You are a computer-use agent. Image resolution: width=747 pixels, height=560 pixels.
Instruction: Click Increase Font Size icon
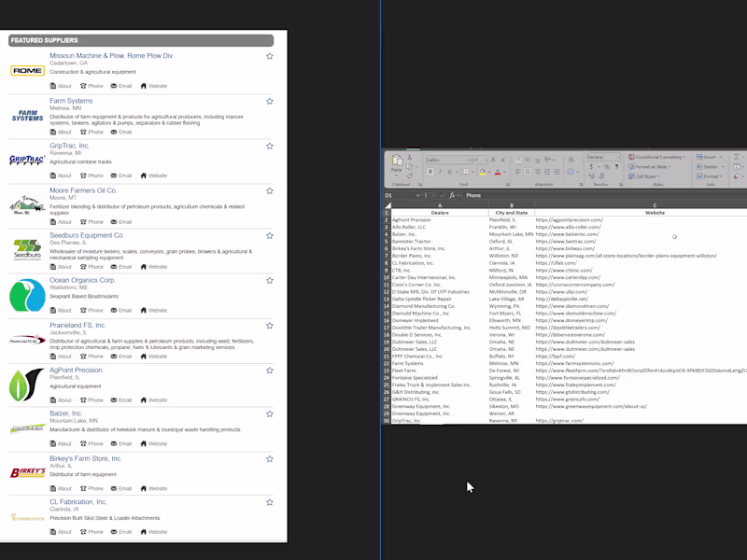click(x=493, y=160)
